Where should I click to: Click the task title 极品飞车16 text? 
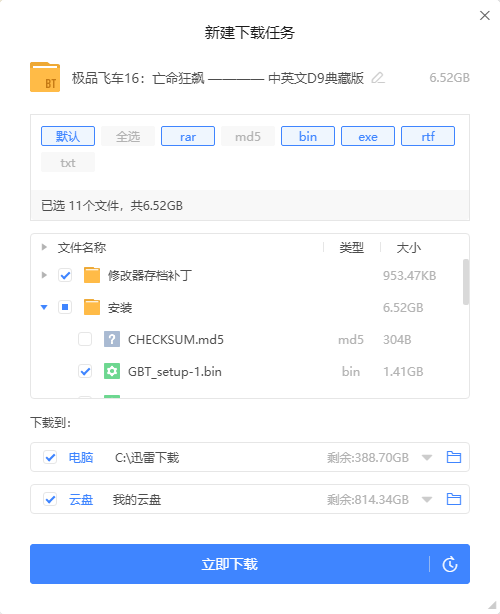tap(218, 78)
